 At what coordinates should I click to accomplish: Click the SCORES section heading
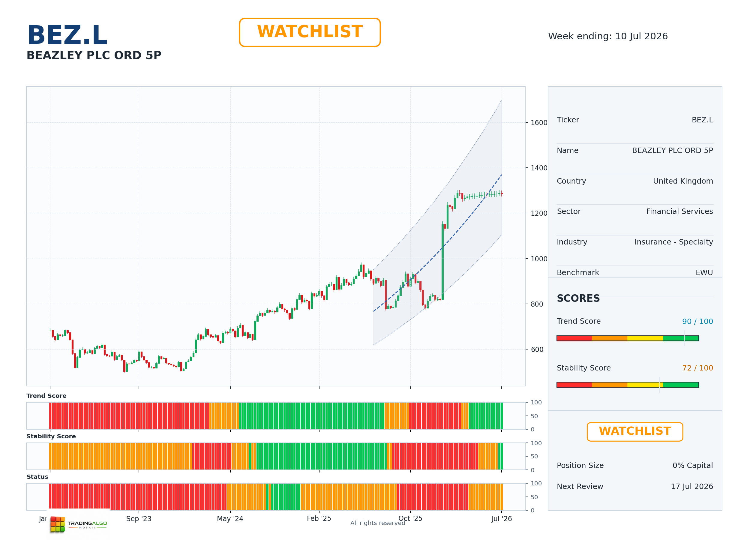pos(578,298)
